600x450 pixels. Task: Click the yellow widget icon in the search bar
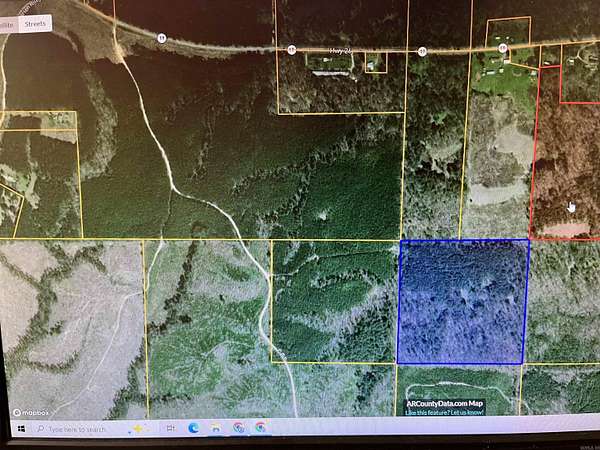[x=137, y=429]
